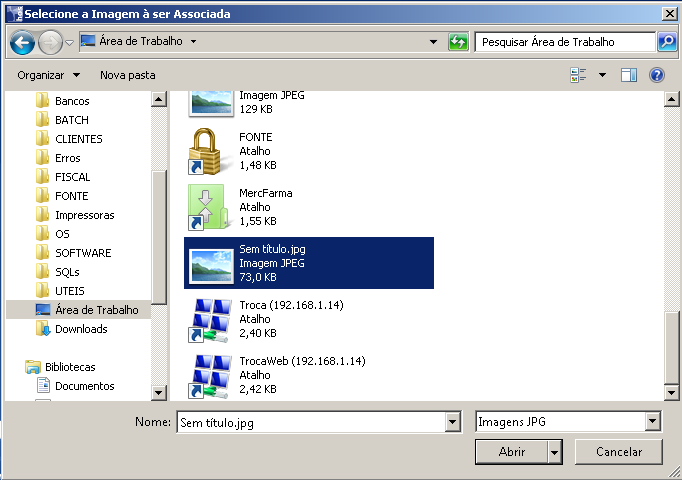
Task: Click the change view icon
Action: coord(578,75)
